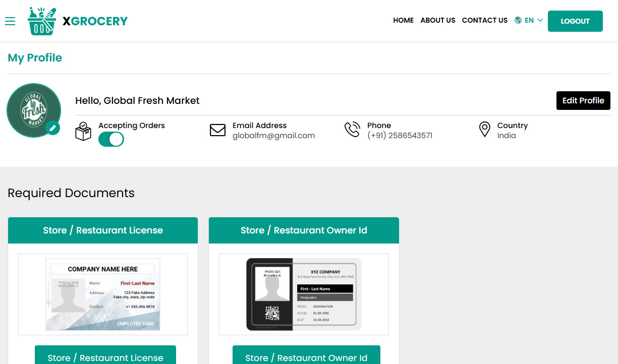
Task: Go to CONTACT US
Action: coord(485,20)
